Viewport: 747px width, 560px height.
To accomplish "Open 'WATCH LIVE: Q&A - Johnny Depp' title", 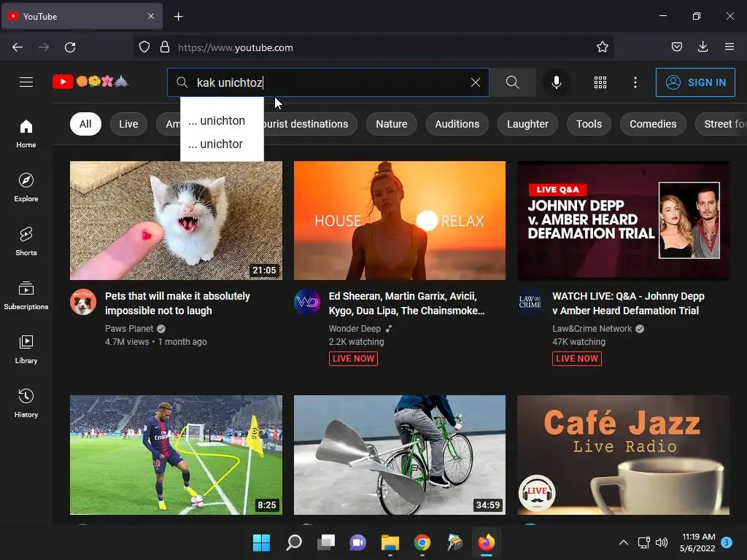I will point(628,303).
